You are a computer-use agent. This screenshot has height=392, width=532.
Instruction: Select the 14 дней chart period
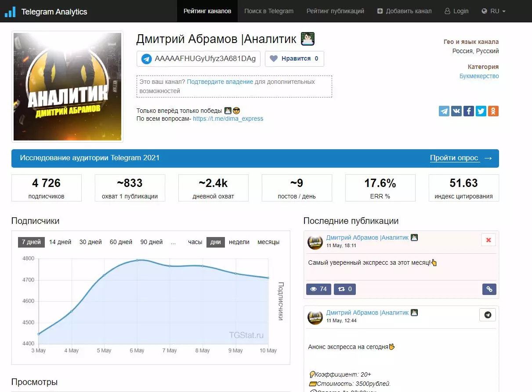(x=60, y=242)
